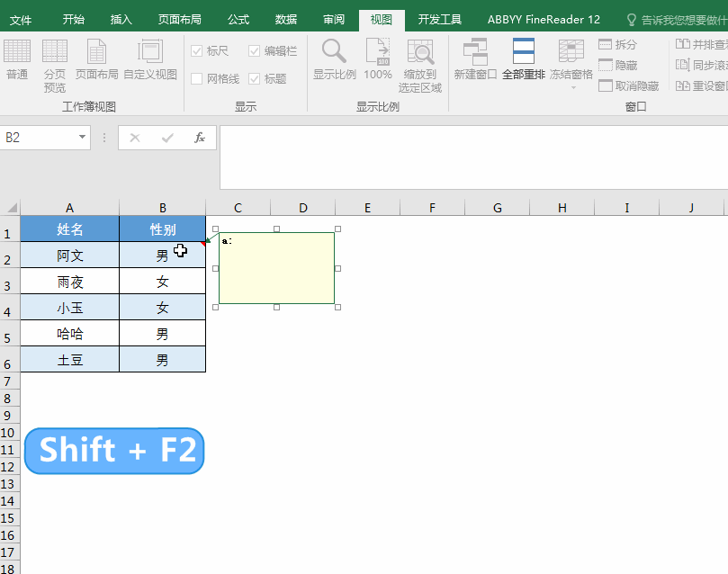Open the Insert (插入) tab
This screenshot has width=728, height=574.
coord(121,20)
